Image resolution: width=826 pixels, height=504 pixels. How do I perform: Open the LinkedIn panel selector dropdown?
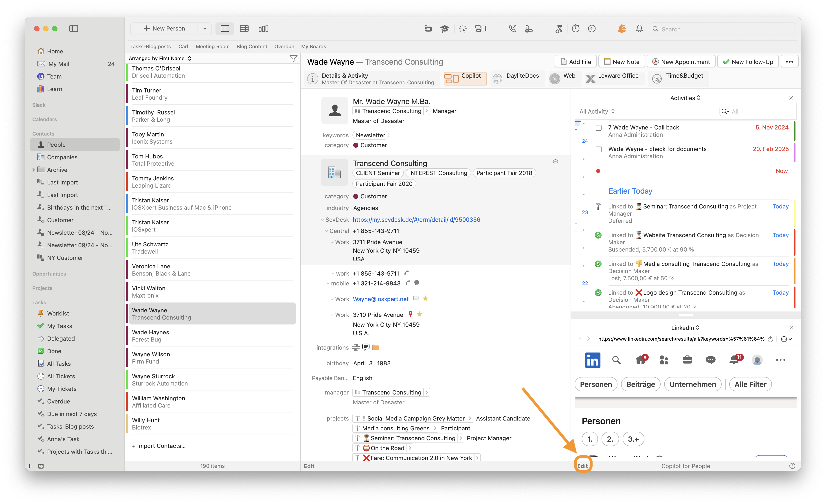click(x=685, y=327)
